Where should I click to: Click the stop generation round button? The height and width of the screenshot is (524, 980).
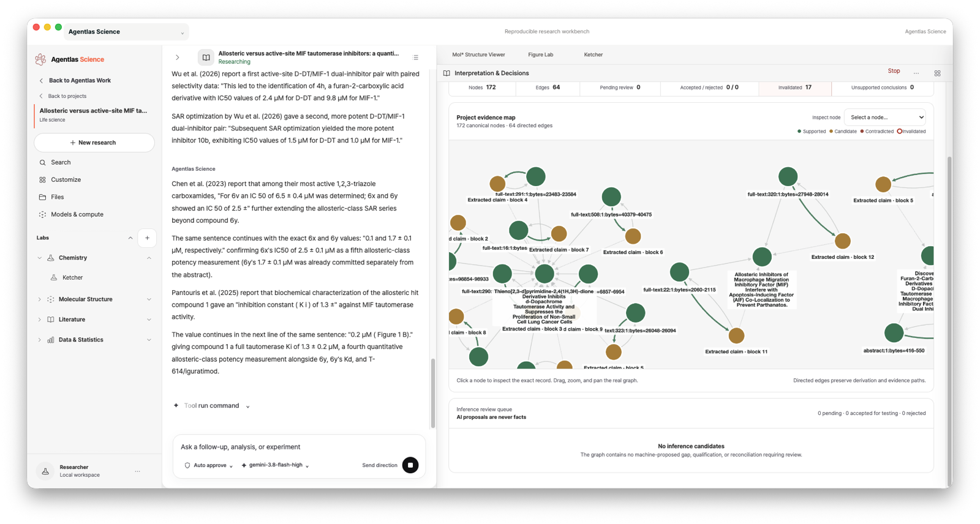click(410, 465)
